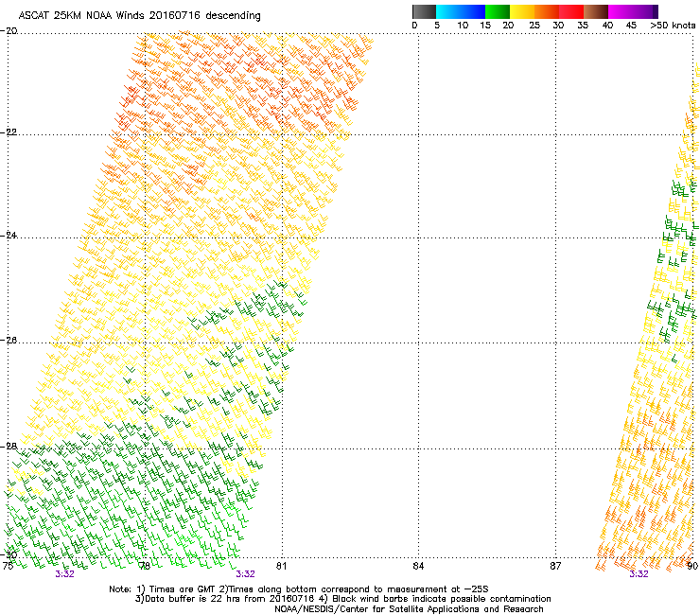
Task: Click the '15' legend label under color bar
Action: (485, 26)
